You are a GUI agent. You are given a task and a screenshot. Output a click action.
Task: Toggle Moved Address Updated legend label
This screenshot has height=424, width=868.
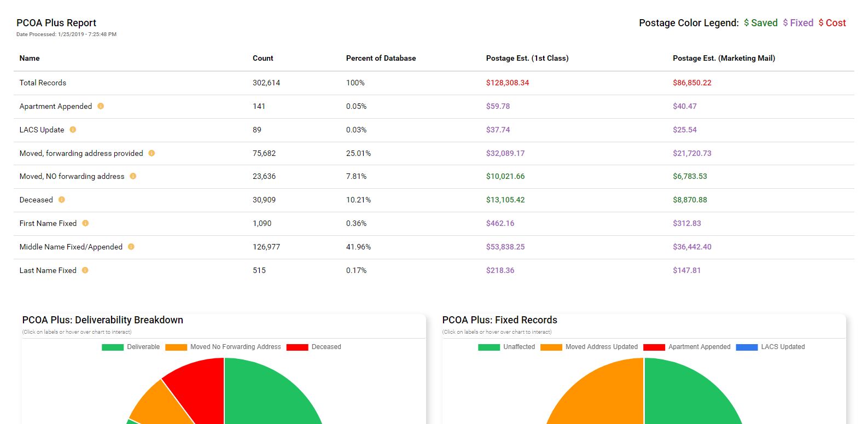(x=602, y=347)
